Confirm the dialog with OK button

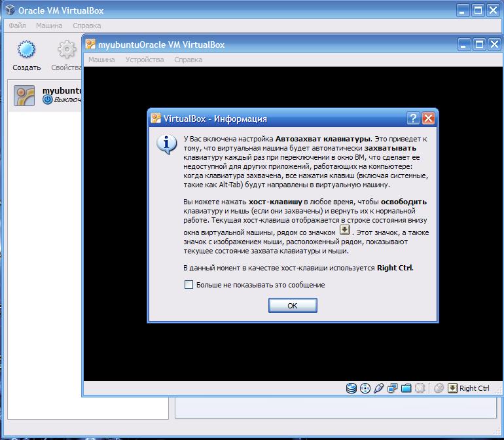pos(293,305)
